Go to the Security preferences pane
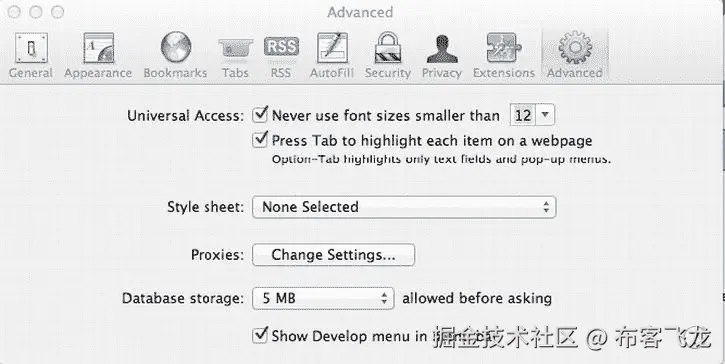 [387, 55]
